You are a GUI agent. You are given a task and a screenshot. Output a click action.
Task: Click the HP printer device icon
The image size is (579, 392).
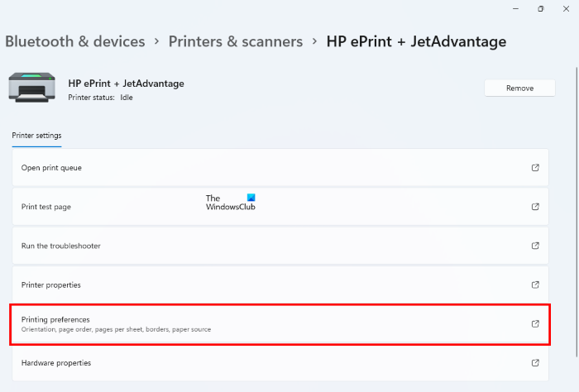(33, 88)
